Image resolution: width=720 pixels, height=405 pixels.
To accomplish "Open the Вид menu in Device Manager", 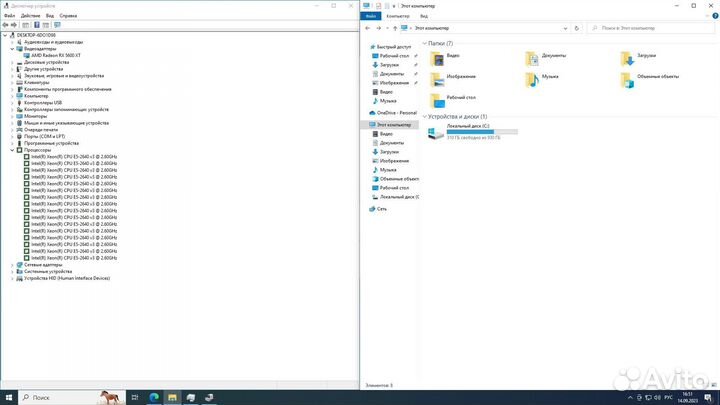I will point(50,16).
